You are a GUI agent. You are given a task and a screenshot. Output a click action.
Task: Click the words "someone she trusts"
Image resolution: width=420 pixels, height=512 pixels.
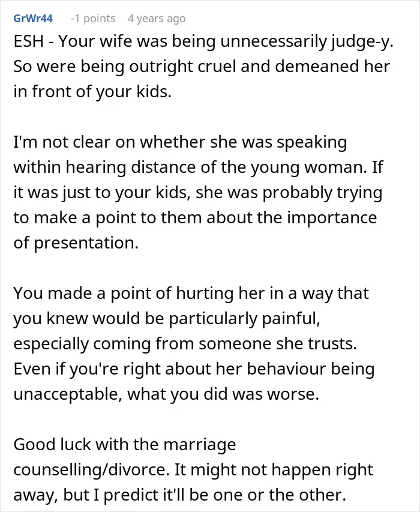[277, 344]
